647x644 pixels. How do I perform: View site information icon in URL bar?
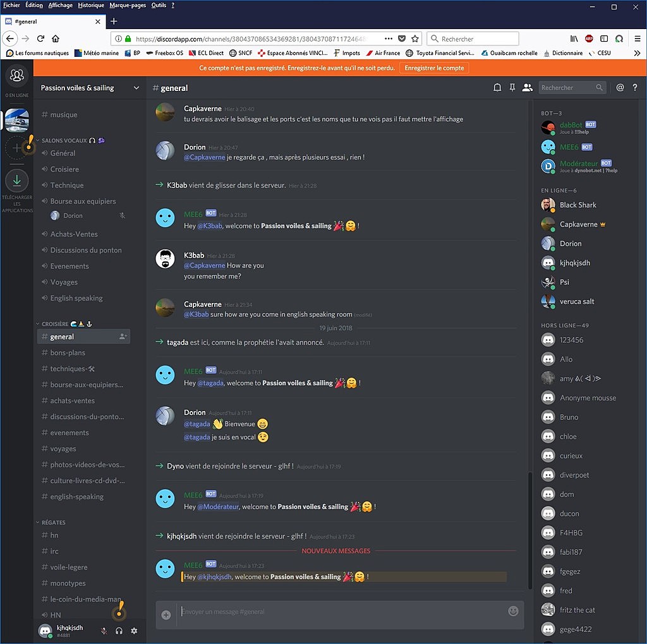pyautogui.click(x=118, y=39)
